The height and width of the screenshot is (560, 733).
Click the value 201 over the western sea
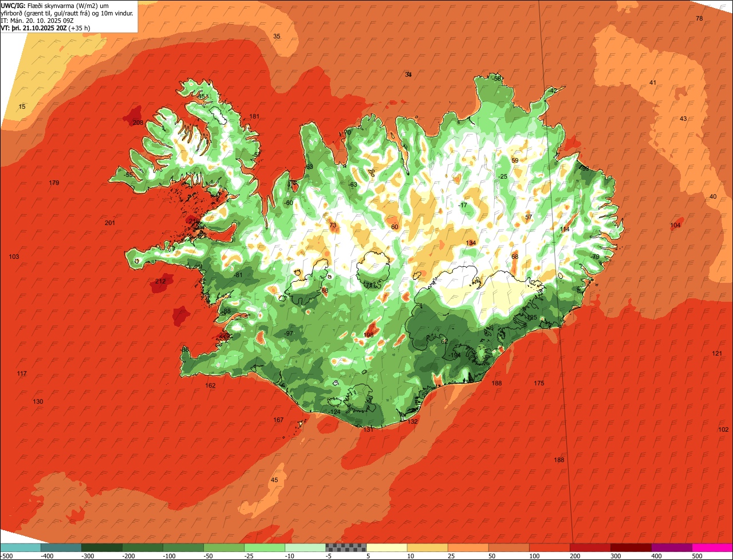coord(110,223)
